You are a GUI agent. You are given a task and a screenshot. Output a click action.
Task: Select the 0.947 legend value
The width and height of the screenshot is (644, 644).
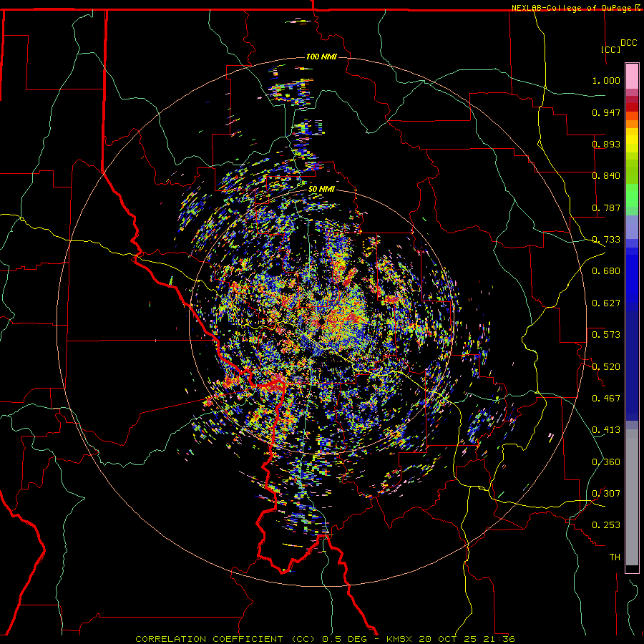point(606,112)
